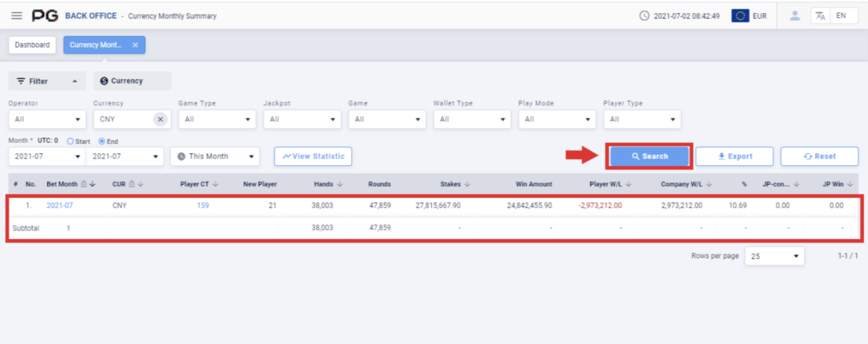Close the Currency Monthly Summary tab
The height and width of the screenshot is (344, 868).
(135, 45)
